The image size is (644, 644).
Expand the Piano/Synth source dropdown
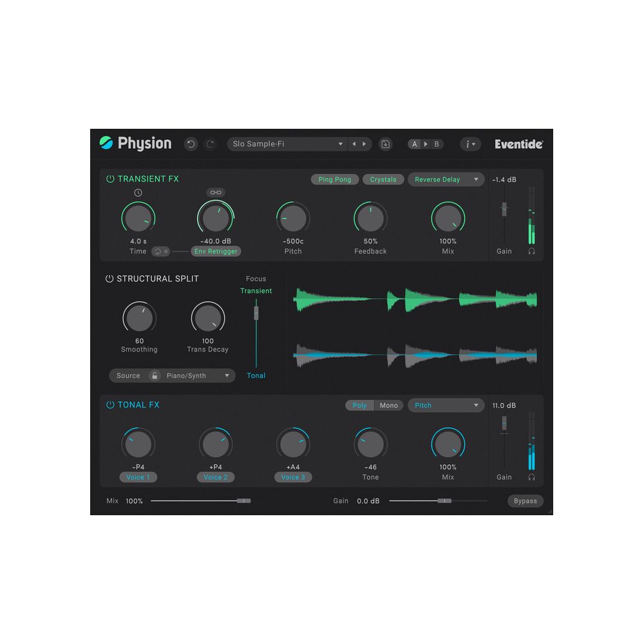(198, 375)
